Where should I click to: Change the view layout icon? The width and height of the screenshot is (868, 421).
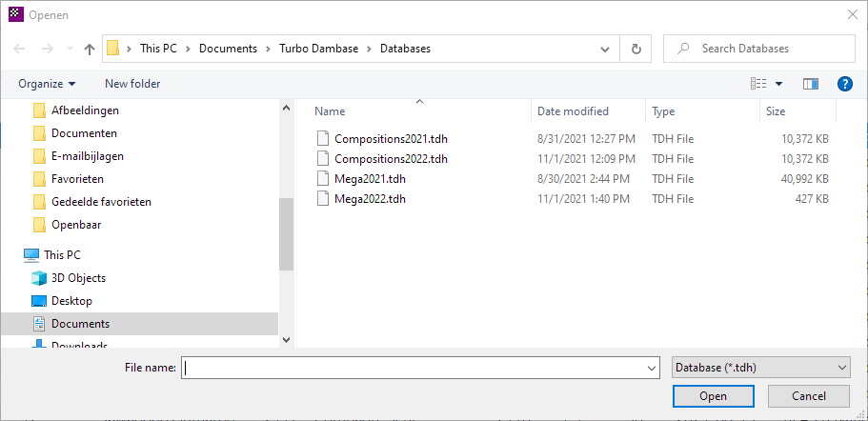click(x=758, y=84)
